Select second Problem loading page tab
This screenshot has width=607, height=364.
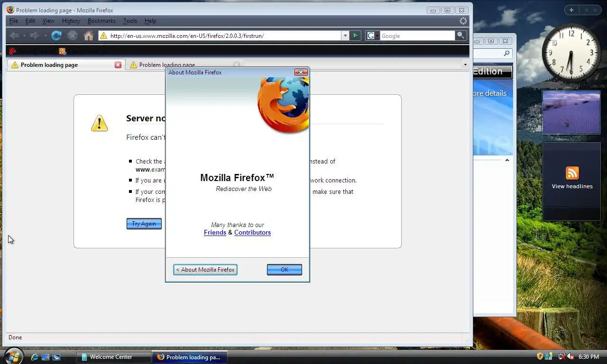(x=184, y=65)
